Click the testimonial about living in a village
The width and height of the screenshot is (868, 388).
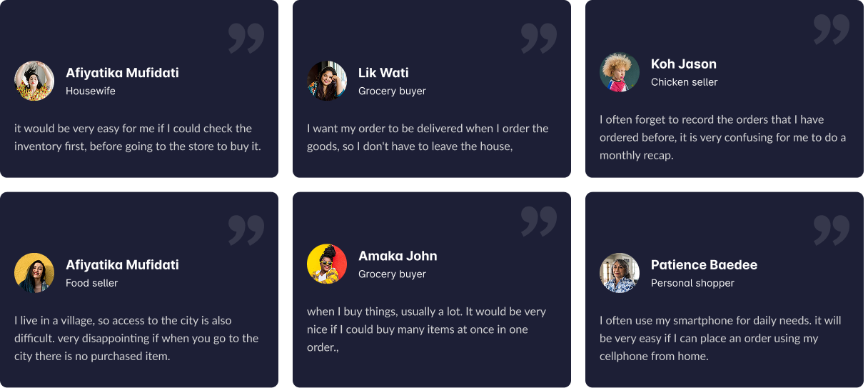click(x=136, y=338)
